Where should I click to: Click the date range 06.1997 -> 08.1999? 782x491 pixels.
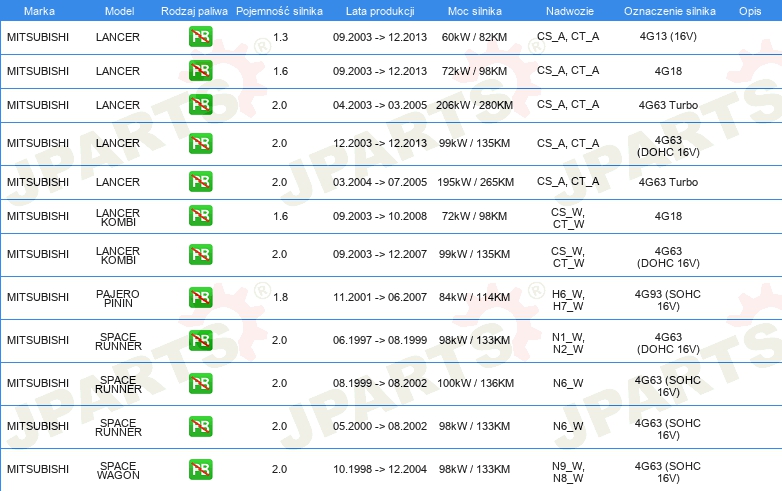380,340
